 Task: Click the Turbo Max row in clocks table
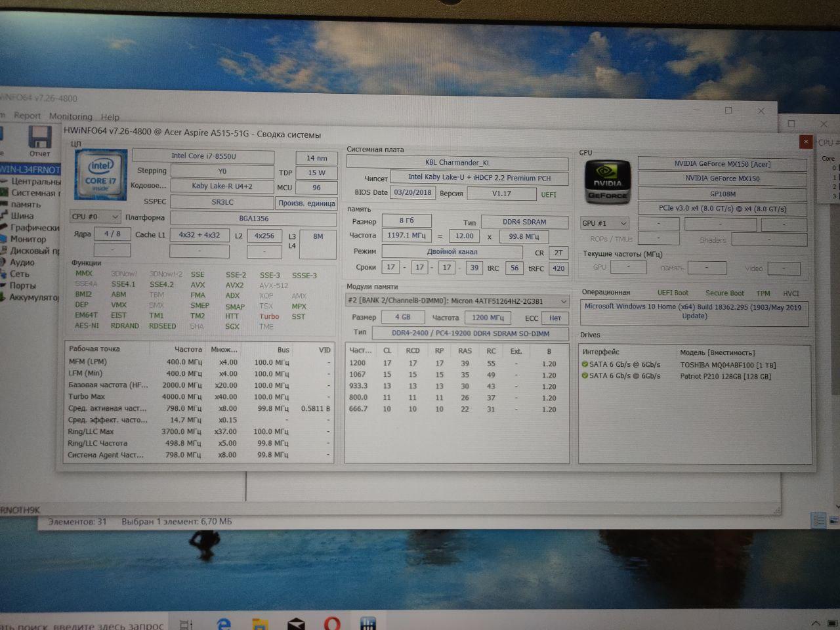[x=199, y=396]
